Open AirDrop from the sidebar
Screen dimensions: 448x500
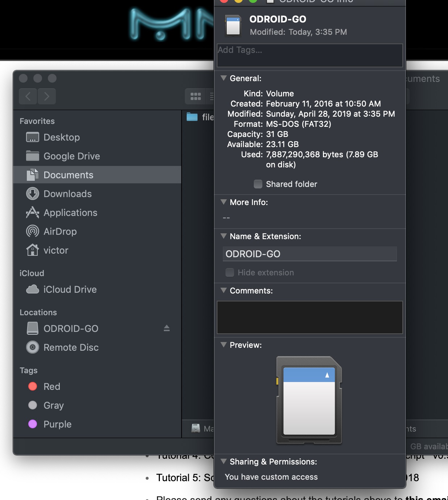[x=60, y=232]
